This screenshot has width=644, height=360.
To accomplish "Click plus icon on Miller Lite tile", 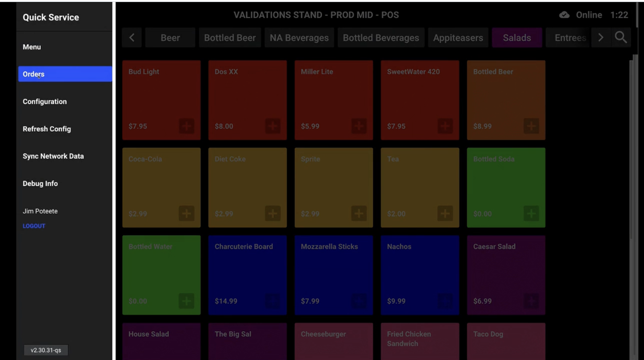I will 359,126.
